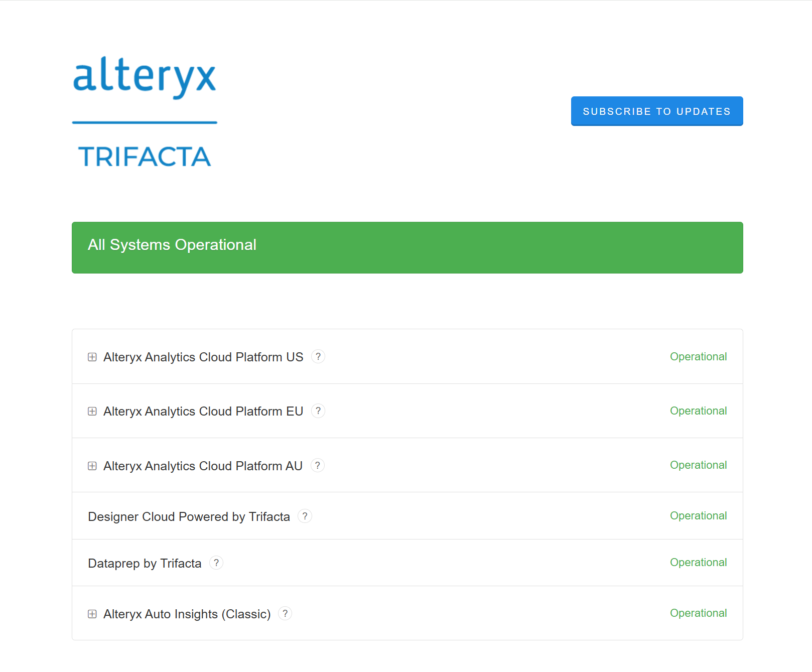
Task: Click Alteryx Analytics Cloud Platform US label
Action: point(203,357)
